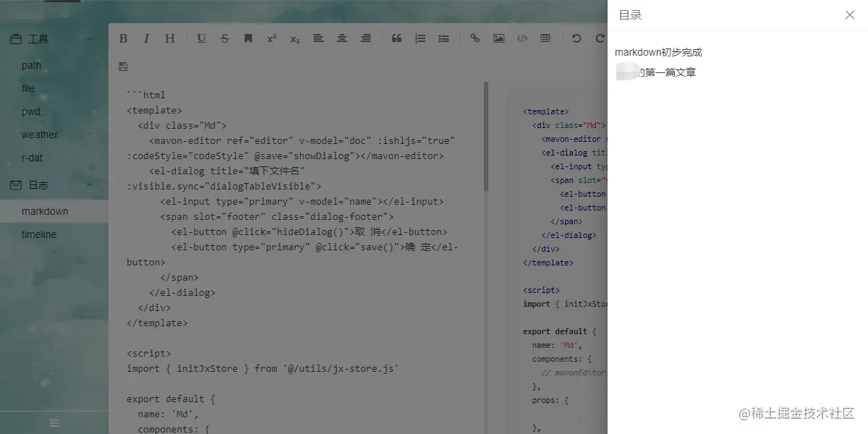Align text right
The image size is (868, 434).
(x=365, y=38)
